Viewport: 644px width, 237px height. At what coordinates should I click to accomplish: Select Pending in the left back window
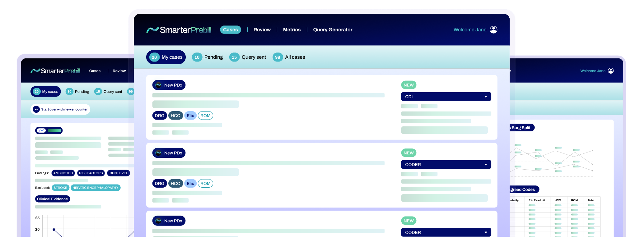point(77,92)
